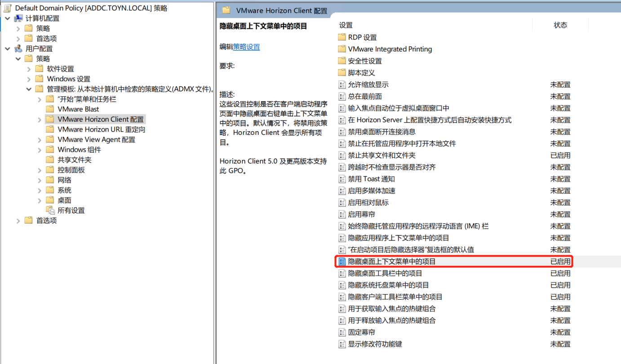
Task: Click the VMware Blast folder icon
Action: 50,109
